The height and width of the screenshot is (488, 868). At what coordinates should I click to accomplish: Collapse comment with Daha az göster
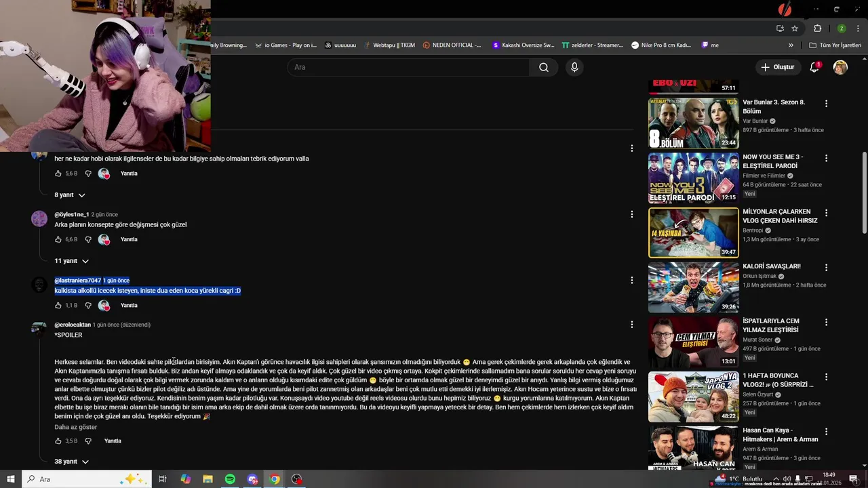click(x=76, y=427)
